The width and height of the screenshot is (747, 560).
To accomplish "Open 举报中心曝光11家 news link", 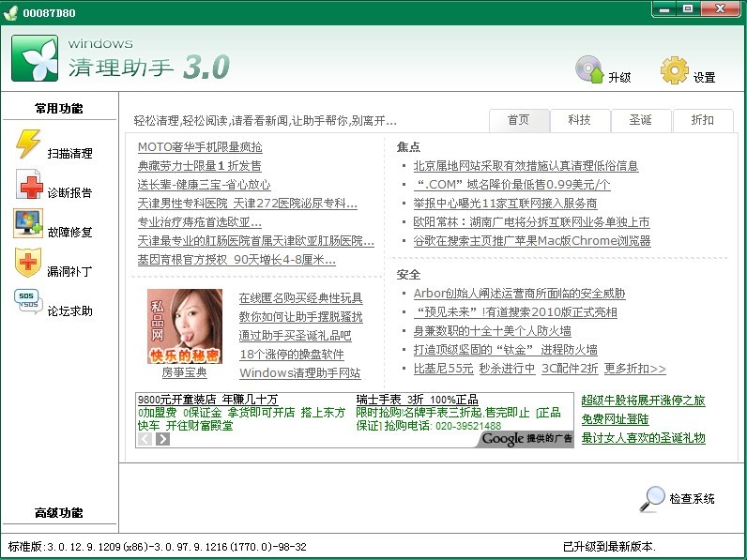I will [x=506, y=204].
